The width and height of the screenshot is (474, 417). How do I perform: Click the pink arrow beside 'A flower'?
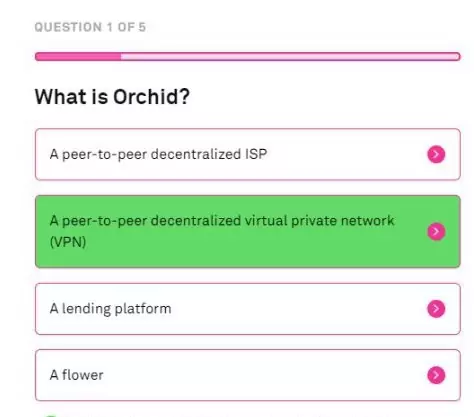(x=436, y=375)
